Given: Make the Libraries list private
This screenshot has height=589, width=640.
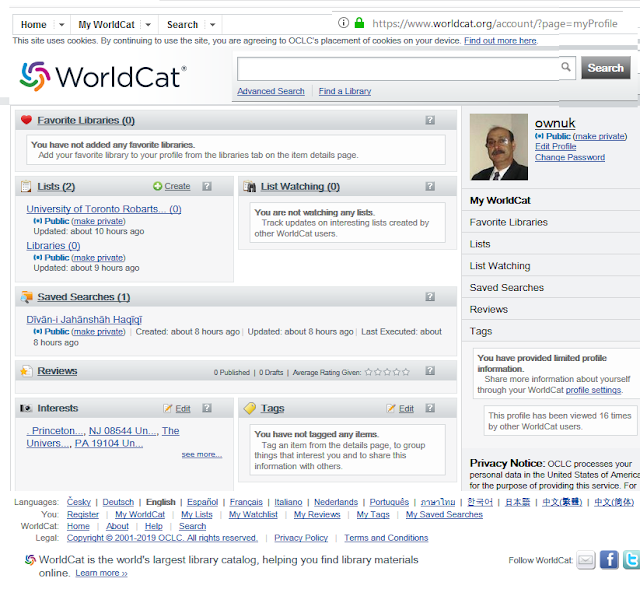Looking at the screenshot, I should (x=98, y=258).
